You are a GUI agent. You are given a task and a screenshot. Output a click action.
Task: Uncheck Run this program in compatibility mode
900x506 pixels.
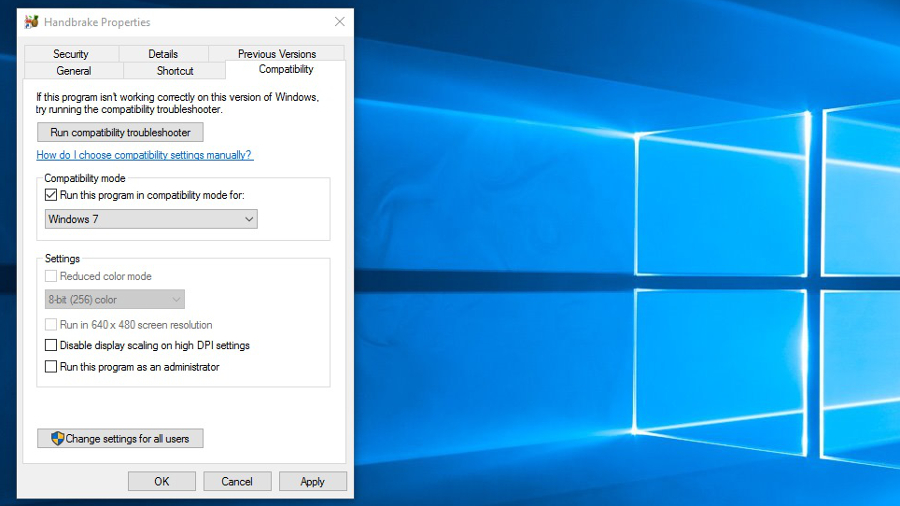[51, 195]
